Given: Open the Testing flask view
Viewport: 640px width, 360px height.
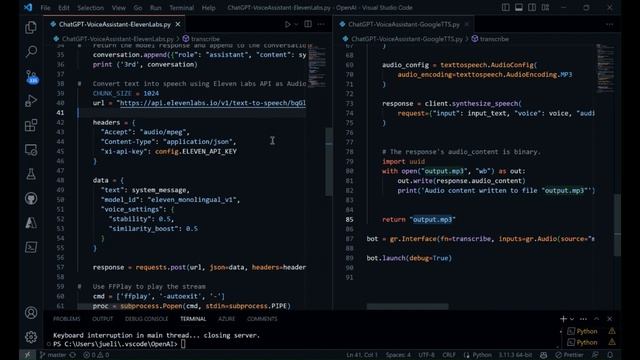Looking at the screenshot, I should (31, 174).
